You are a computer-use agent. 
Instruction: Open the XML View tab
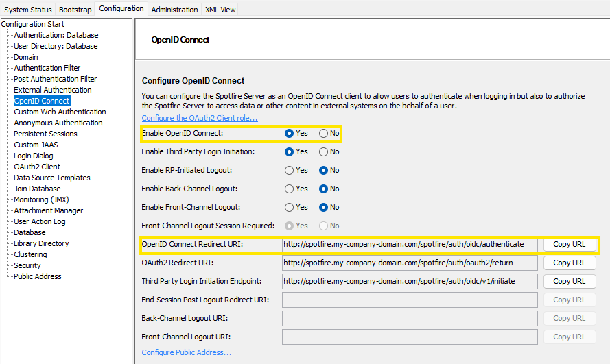pos(221,10)
